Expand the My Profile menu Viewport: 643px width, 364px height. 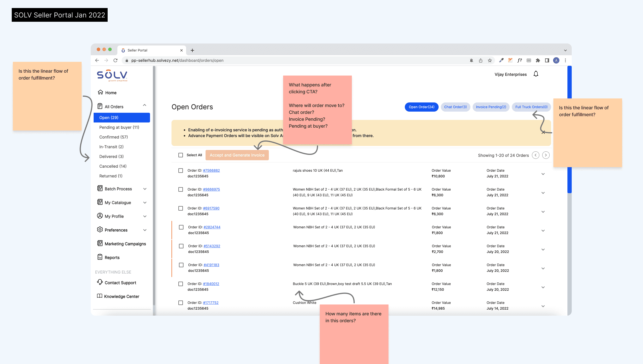click(x=145, y=216)
